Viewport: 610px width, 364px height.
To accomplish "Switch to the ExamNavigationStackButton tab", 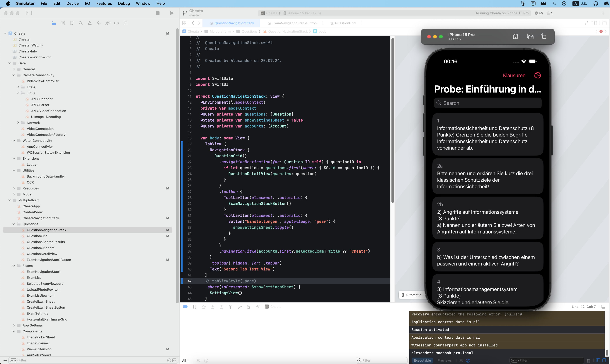I will (x=294, y=23).
